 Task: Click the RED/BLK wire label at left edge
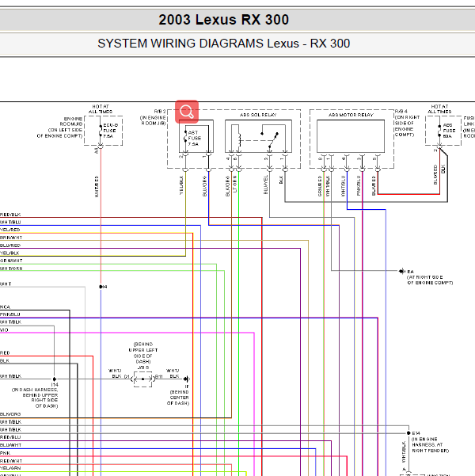(x=10, y=215)
